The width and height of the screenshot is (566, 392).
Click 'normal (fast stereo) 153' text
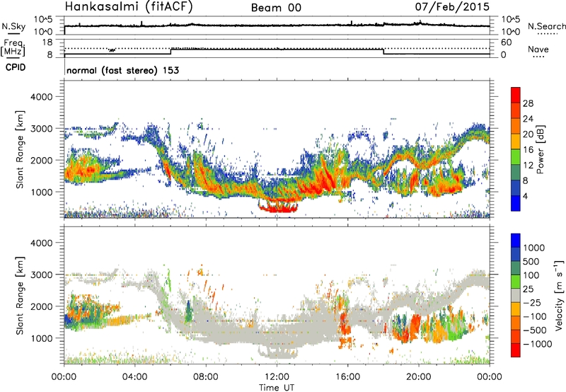[122, 70]
